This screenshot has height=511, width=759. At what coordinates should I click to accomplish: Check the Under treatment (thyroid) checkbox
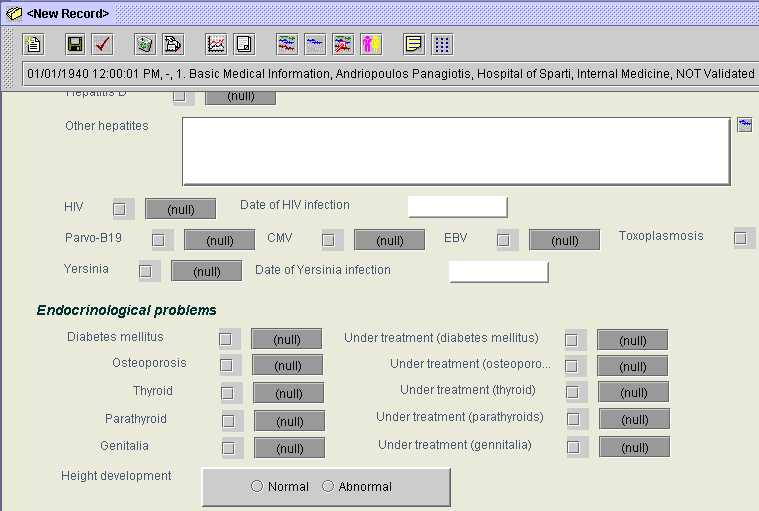573,392
